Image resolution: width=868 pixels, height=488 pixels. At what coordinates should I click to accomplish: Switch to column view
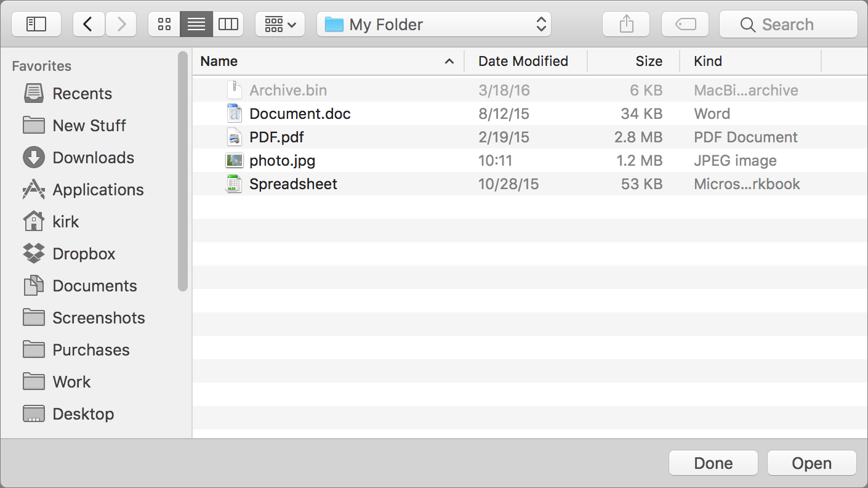228,24
